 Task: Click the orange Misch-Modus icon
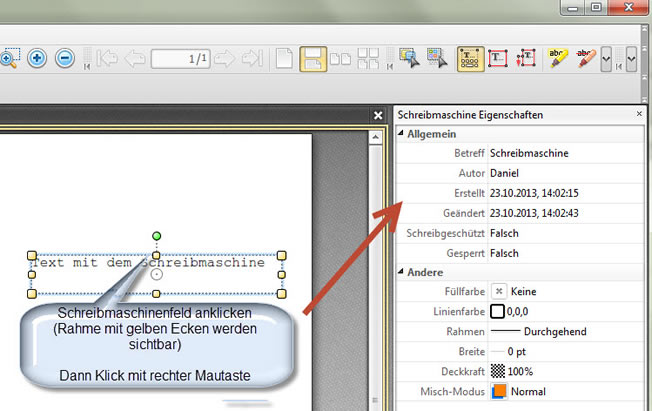(x=499, y=391)
